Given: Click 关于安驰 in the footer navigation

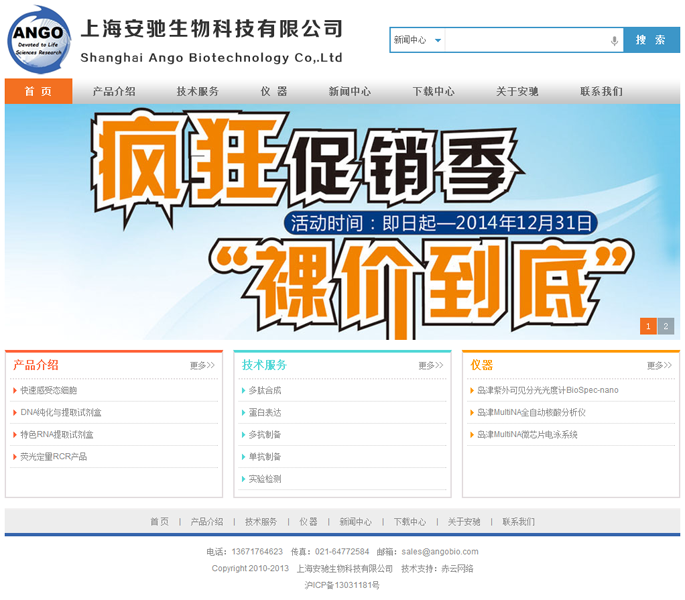Looking at the screenshot, I should (464, 521).
